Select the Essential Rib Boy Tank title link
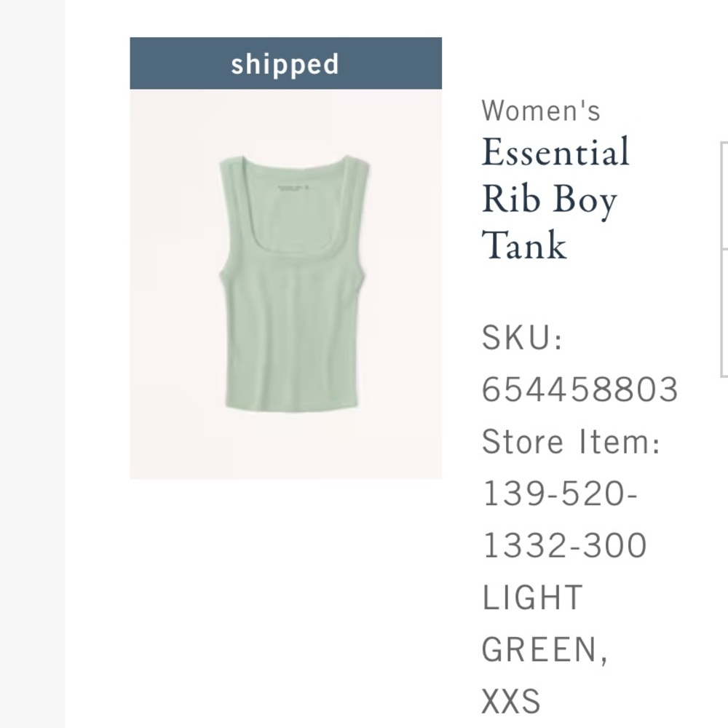The height and width of the screenshot is (728, 728). coord(555,197)
